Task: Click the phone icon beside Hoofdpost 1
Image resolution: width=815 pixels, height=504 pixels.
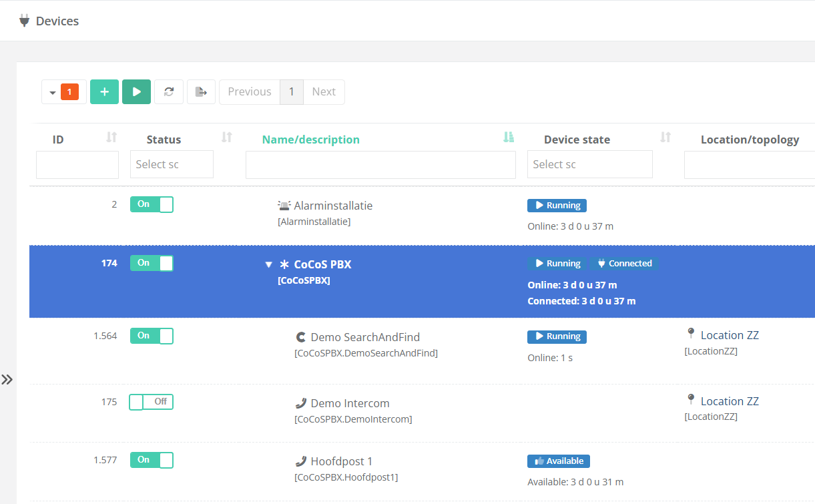Action: click(301, 461)
